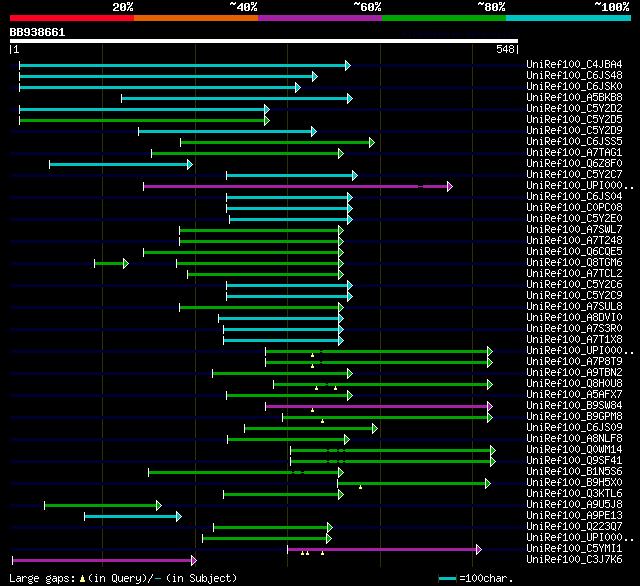Click the UniRef100_A7S3R0 text label
640x586 pixels.
[x=574, y=329]
